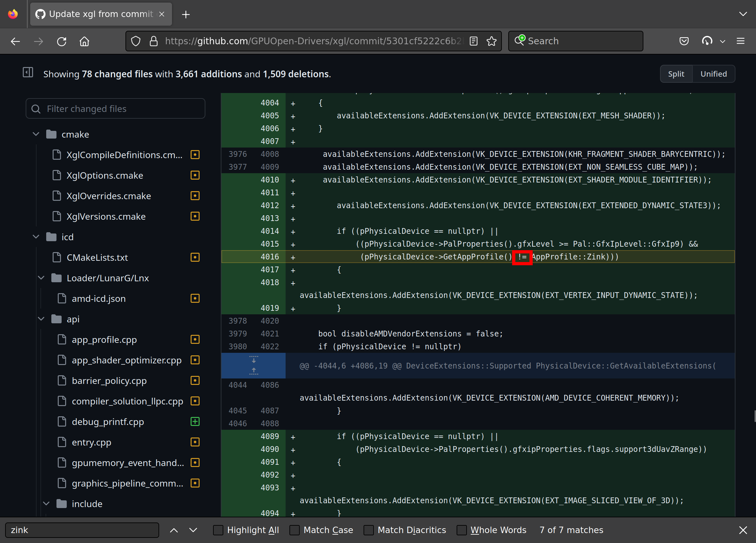Enable the Highlight All checkbox
This screenshot has width=756, height=543.
(x=218, y=530)
